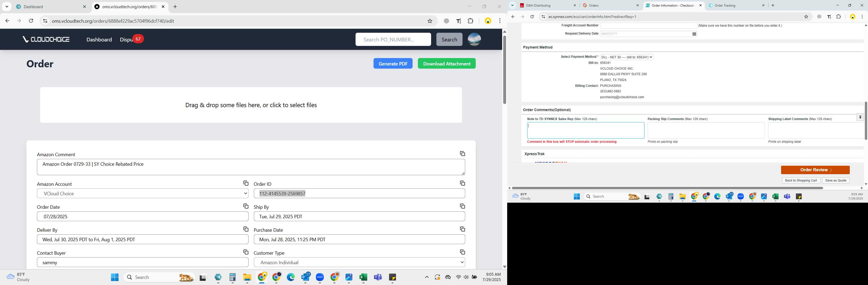Copy the Amazon Account value
Screen dimensions: 868x285
tap(246, 183)
